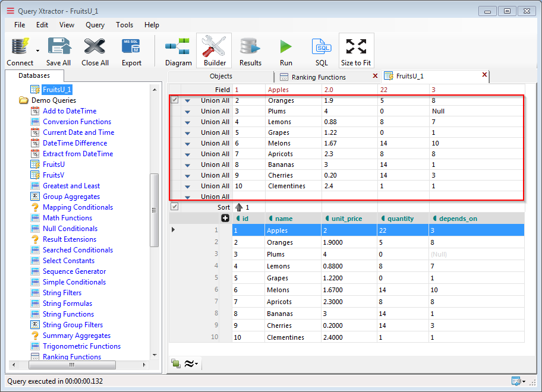This screenshot has height=392, width=542.
Task: Click the Export to MS SQL icon
Action: (131, 47)
